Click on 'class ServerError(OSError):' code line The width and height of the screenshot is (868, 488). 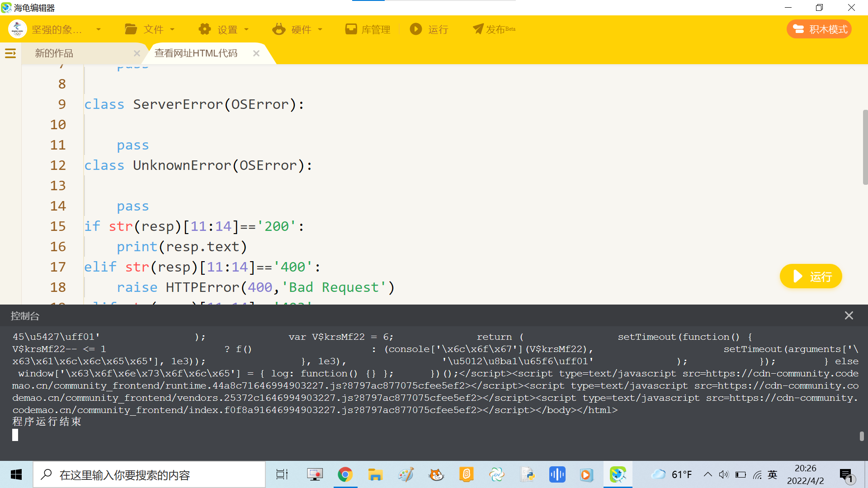[x=194, y=104]
